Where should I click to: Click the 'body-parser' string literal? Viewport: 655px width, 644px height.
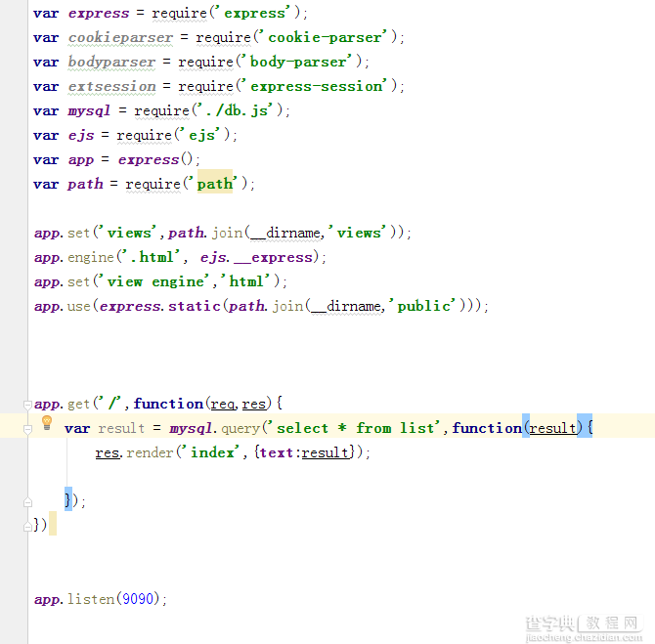(298, 62)
